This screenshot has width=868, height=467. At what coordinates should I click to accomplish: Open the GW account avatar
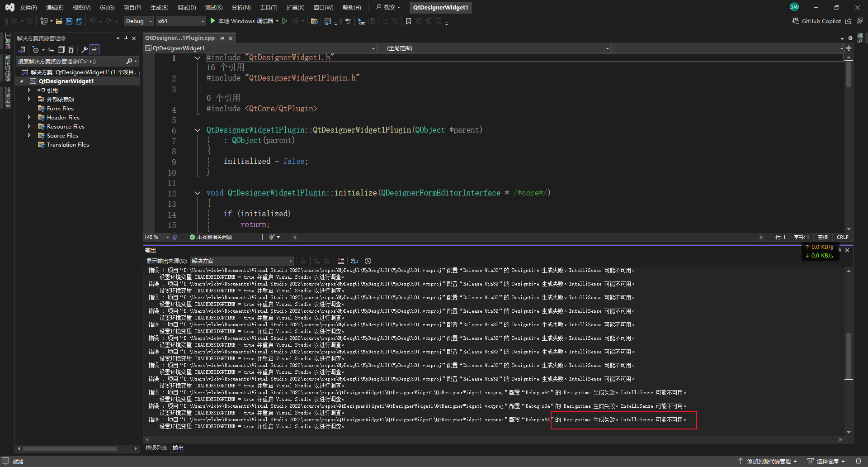[x=794, y=7]
